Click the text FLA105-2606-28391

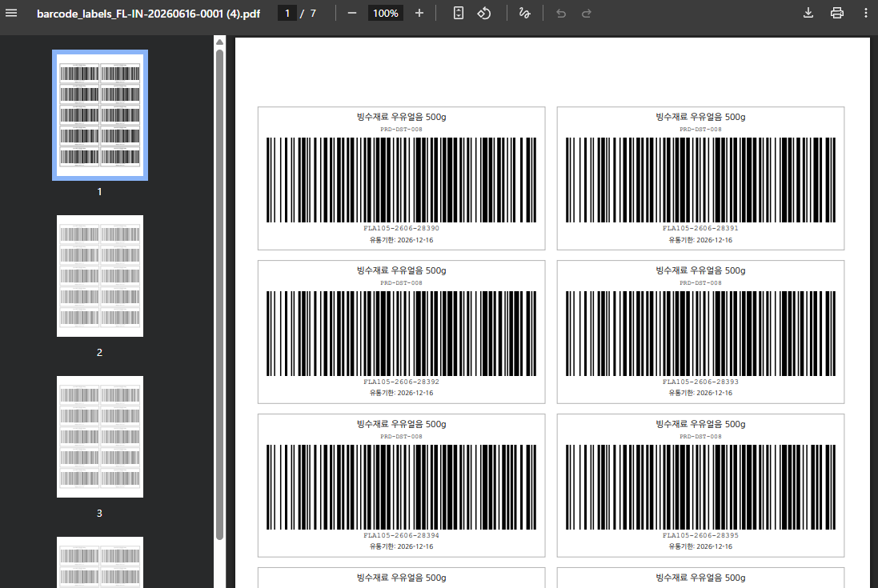pyautogui.click(x=700, y=228)
